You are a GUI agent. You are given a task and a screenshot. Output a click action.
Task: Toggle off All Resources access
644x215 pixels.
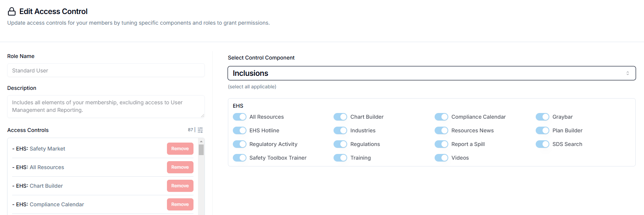(240, 117)
